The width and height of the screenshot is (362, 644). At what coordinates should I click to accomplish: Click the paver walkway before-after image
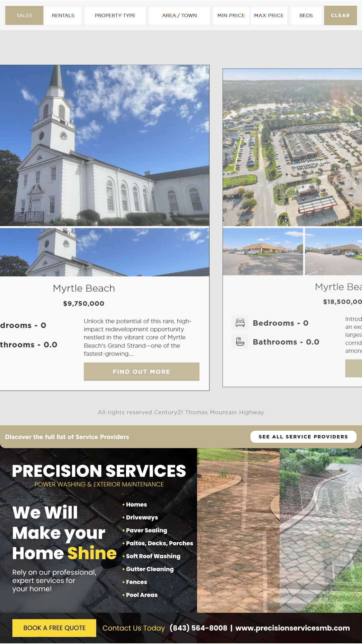point(280,530)
